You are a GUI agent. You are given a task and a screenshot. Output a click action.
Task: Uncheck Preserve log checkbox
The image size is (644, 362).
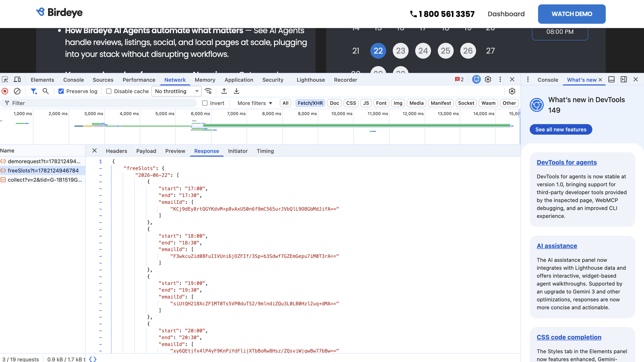[61, 91]
